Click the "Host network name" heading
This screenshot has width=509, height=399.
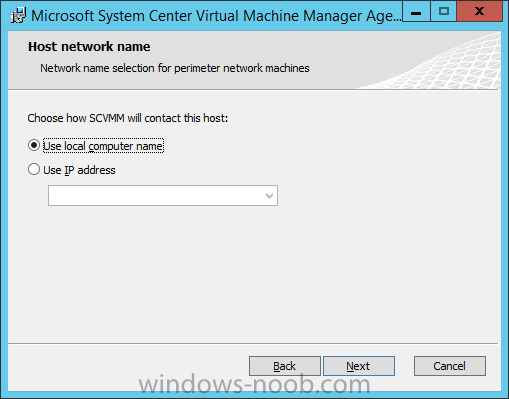point(89,47)
